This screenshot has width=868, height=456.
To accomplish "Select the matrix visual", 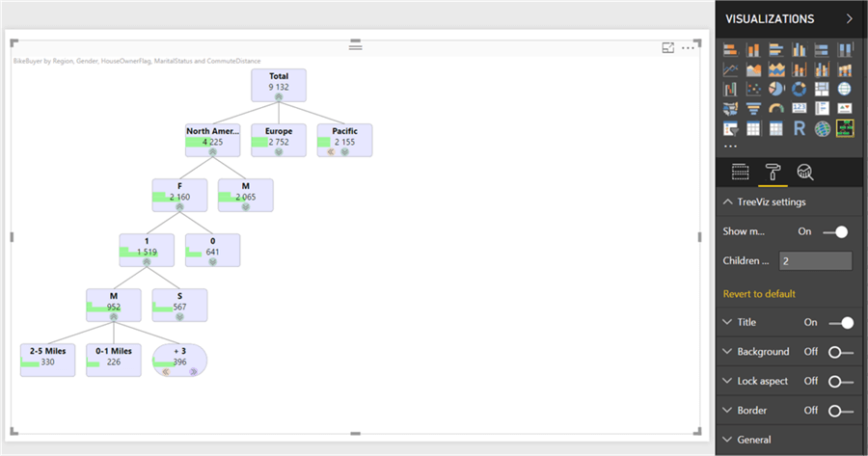I will 776,128.
